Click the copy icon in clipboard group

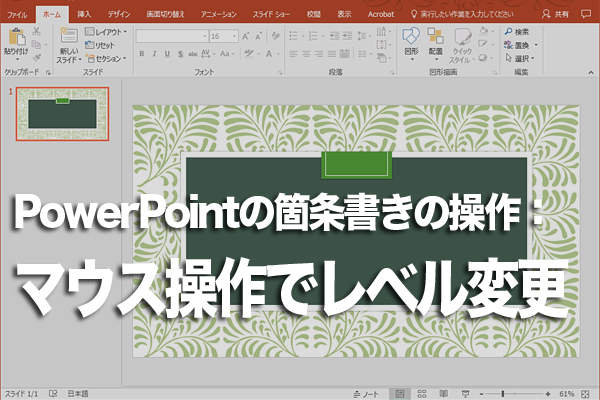(36, 45)
